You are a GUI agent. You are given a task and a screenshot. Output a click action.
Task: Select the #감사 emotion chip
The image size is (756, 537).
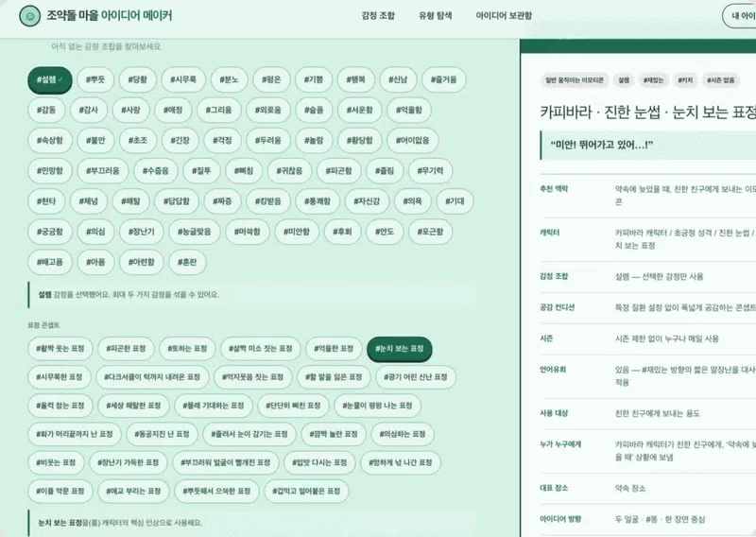(x=89, y=110)
